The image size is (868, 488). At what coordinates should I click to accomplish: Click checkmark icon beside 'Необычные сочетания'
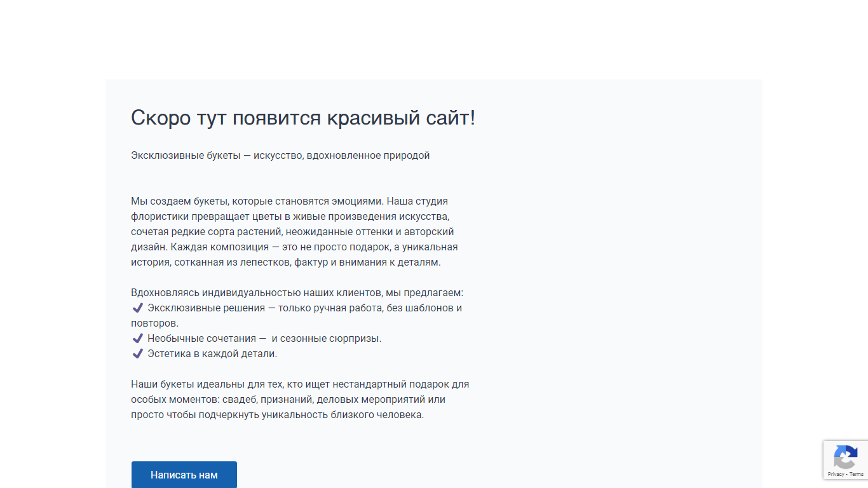click(x=137, y=339)
